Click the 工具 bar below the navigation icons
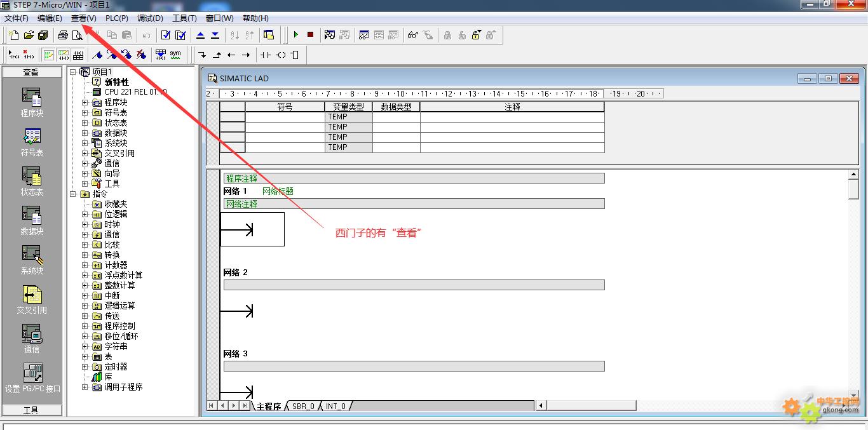 click(32, 410)
